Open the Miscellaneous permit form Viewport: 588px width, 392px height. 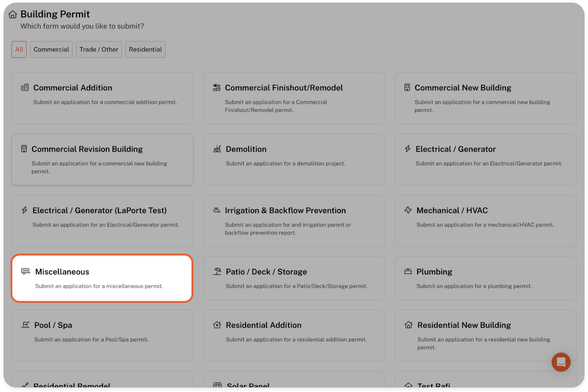click(102, 278)
